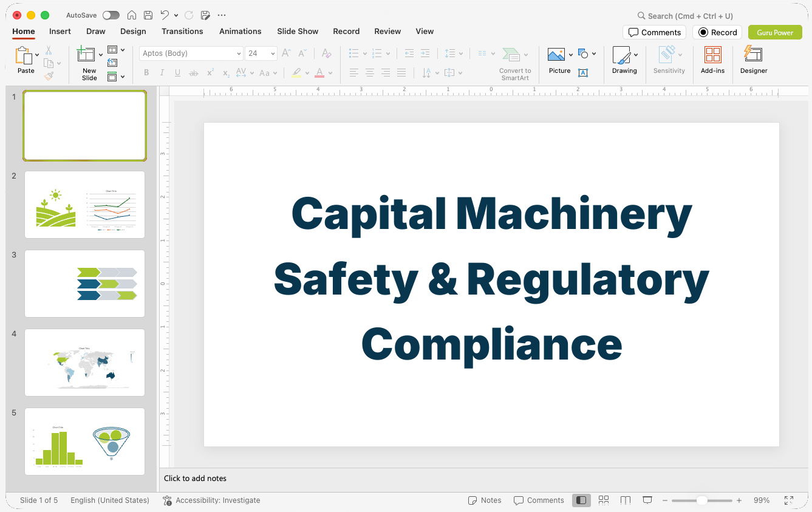The height and width of the screenshot is (512, 812).
Task: Open the Slide Show tab
Action: point(298,31)
